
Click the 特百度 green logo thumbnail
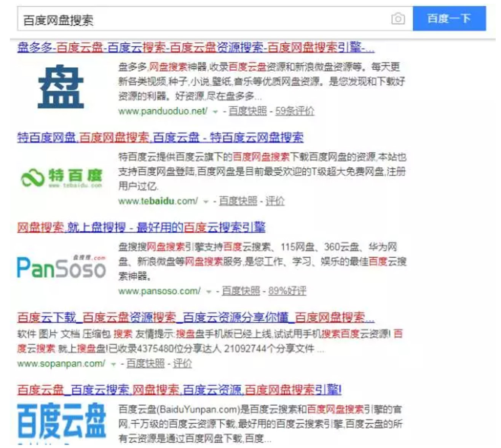pos(62,178)
